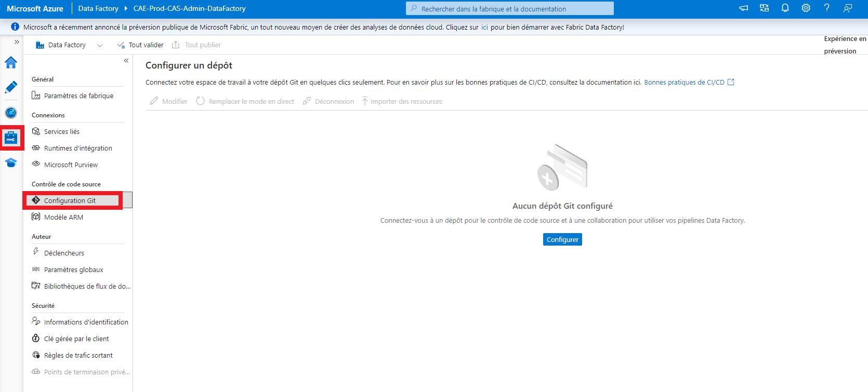868x392 pixels.
Task: Open the feedback person icon
Action: pos(848,8)
